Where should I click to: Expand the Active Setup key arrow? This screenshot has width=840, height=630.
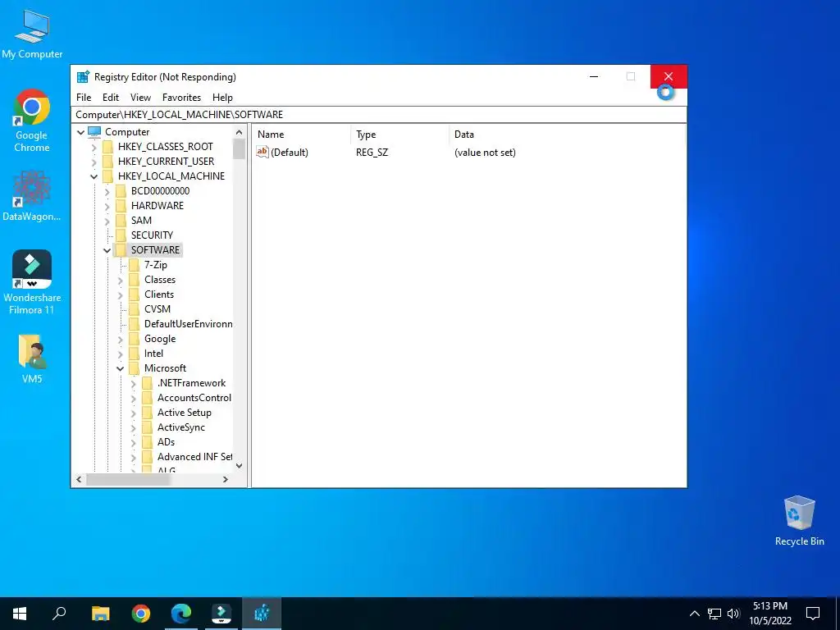(133, 413)
